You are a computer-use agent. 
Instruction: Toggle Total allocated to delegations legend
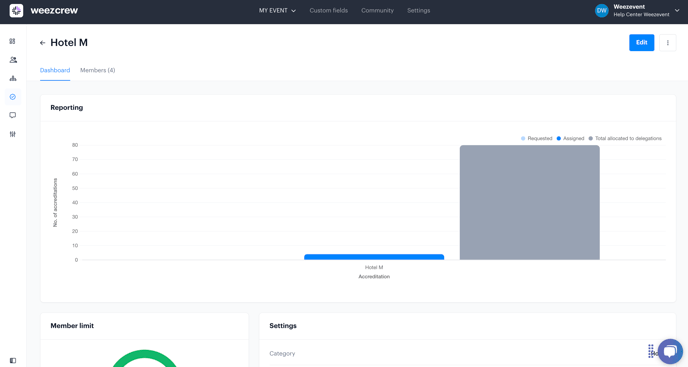625,138
